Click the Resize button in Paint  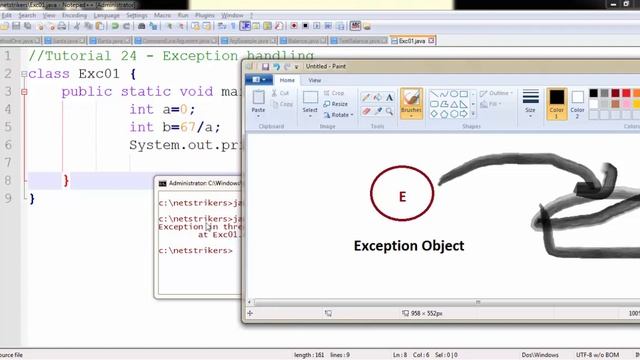coord(336,104)
